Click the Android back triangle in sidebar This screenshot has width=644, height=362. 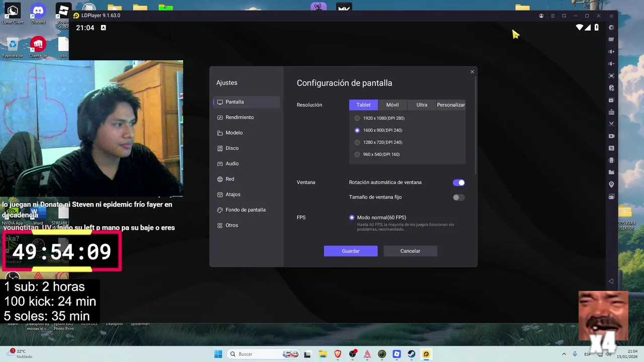coord(611,281)
